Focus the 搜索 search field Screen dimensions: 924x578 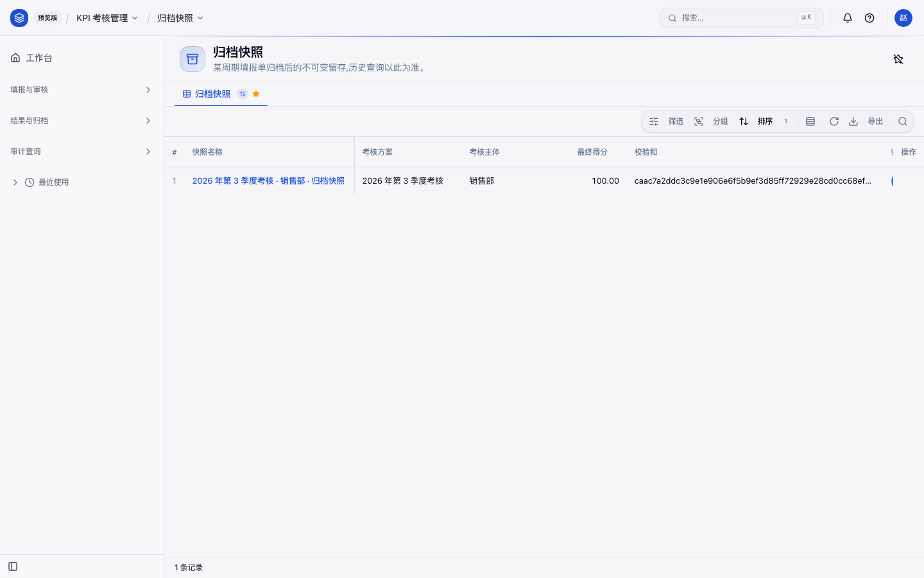click(741, 18)
